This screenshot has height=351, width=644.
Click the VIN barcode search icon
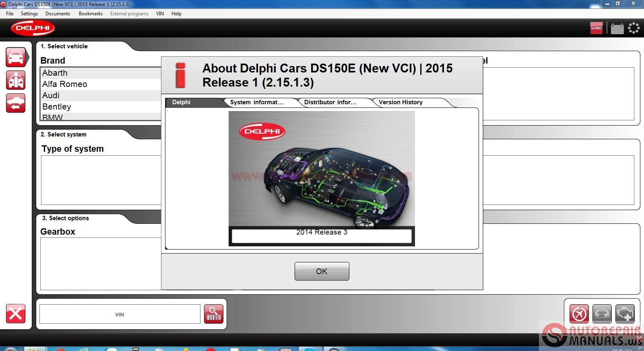point(214,314)
